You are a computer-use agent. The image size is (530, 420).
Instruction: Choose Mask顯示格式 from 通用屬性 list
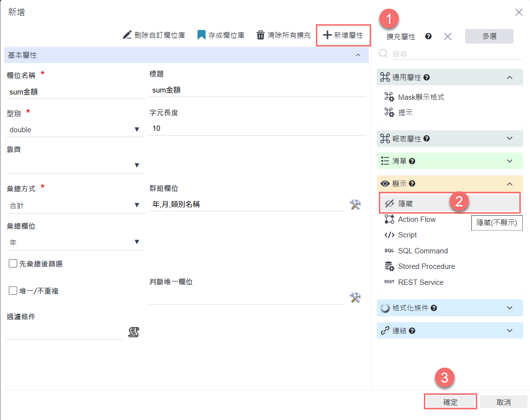point(421,97)
